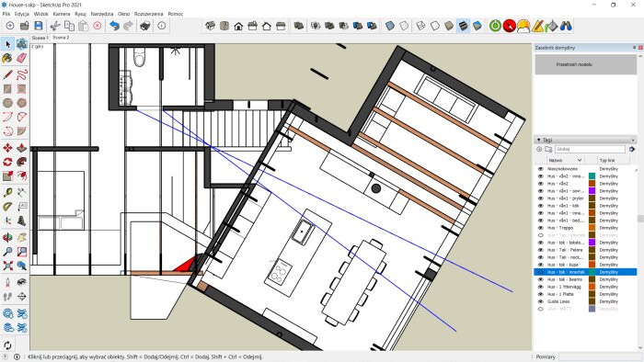Open the Kamera menu
This screenshot has height=362, width=644.
coord(62,14)
